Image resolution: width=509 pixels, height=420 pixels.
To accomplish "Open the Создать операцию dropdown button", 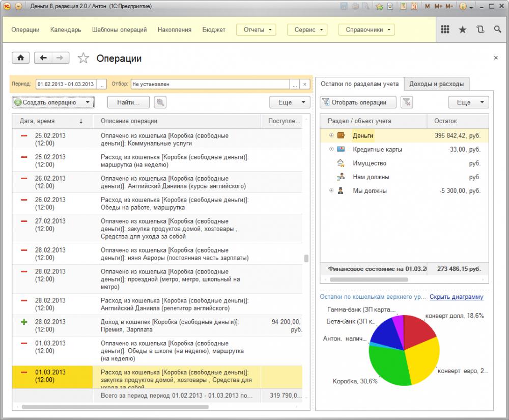I will 53,102.
